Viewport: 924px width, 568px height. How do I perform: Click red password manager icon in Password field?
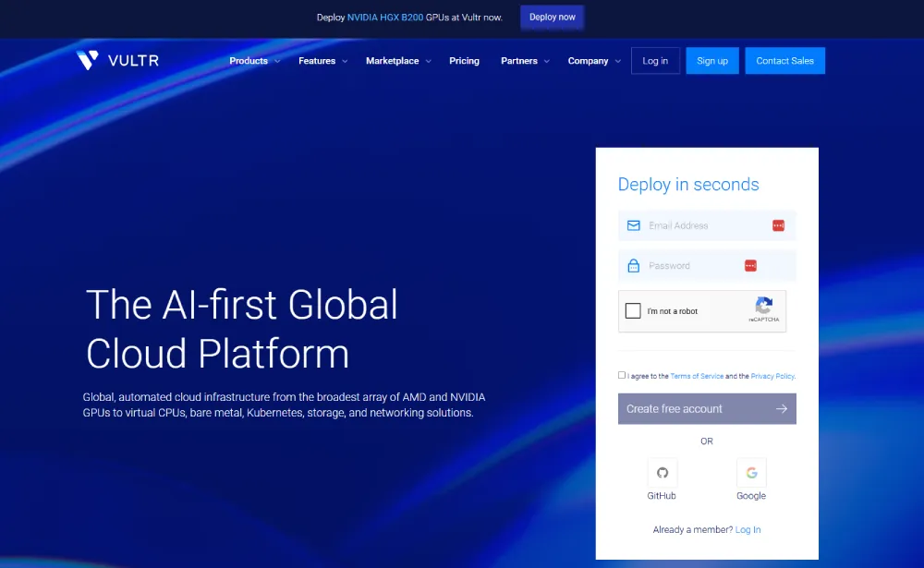pyautogui.click(x=750, y=266)
